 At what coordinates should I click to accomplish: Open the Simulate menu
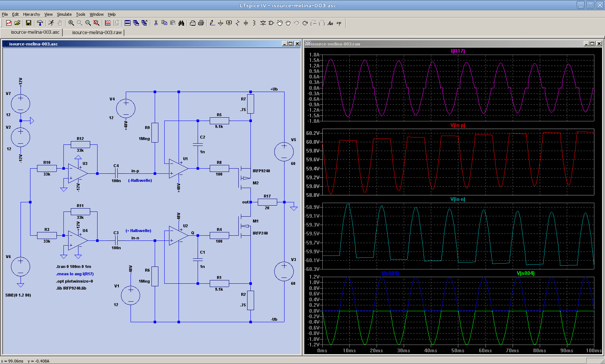pos(64,14)
